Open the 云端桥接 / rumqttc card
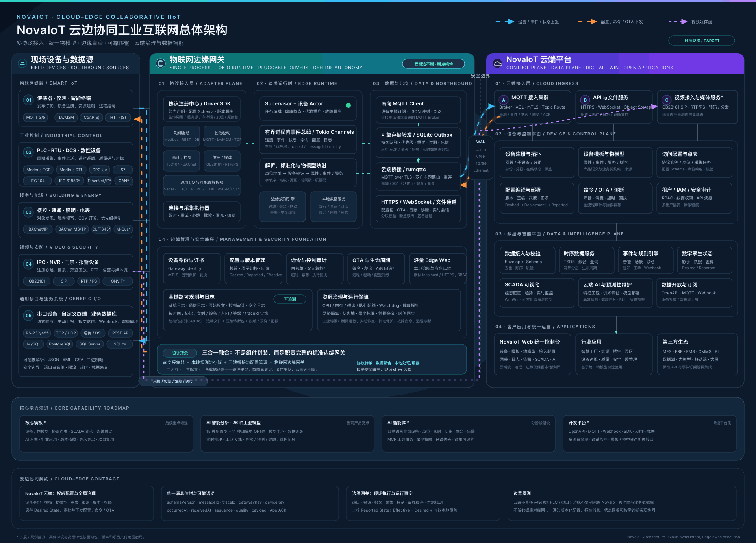The height and width of the screenshot is (543, 756). coord(418,177)
